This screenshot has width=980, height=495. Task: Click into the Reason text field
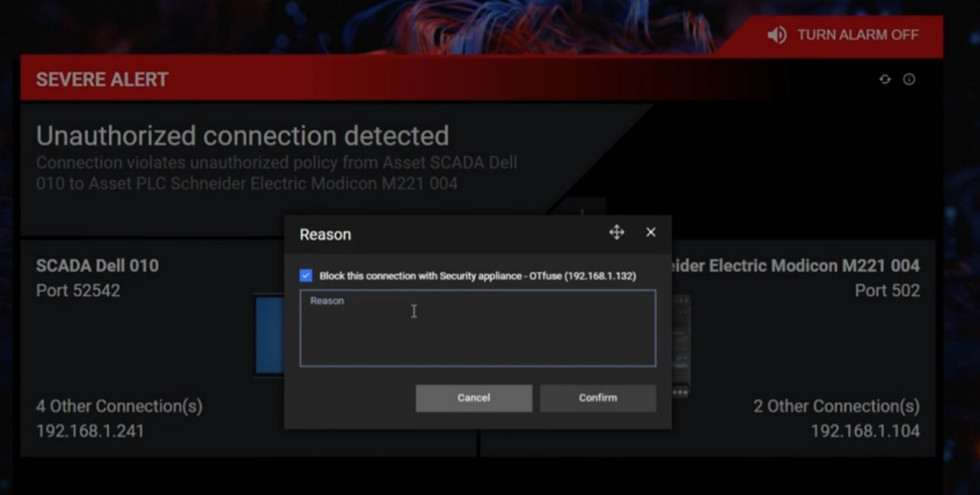pos(478,328)
